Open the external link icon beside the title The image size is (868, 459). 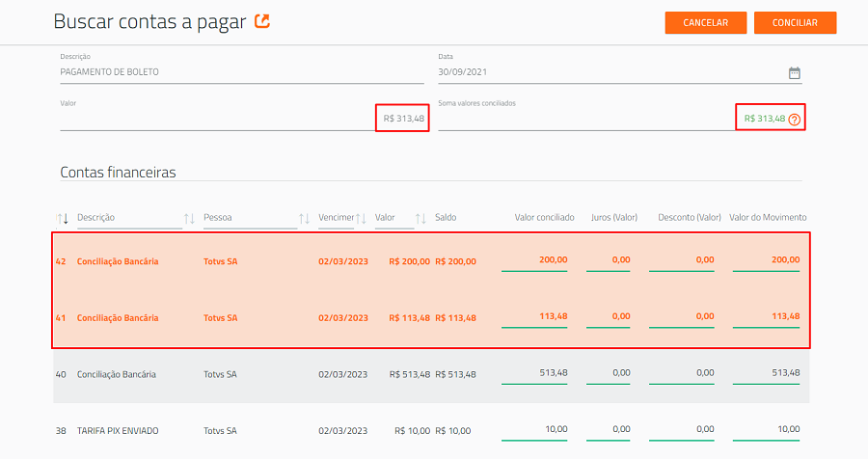[261, 21]
